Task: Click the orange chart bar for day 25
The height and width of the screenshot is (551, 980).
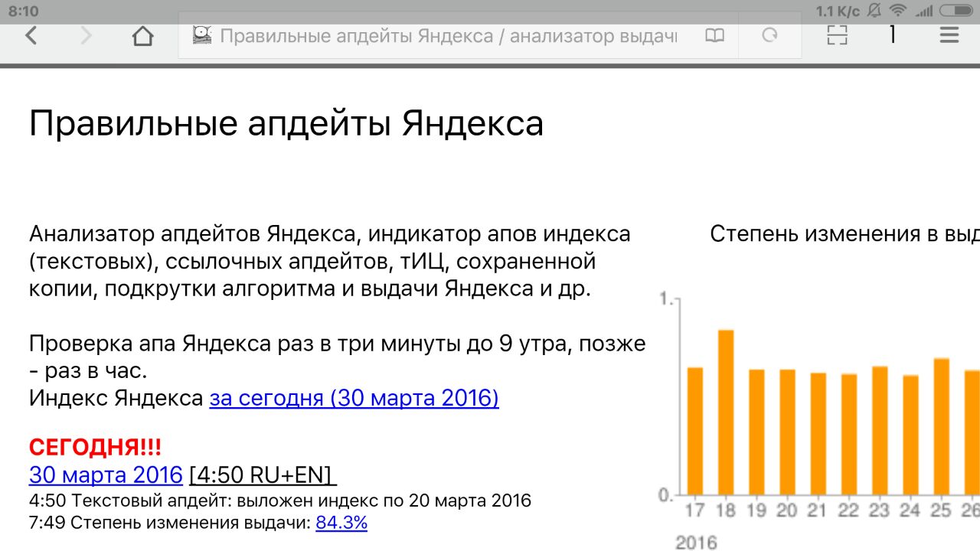Action: (x=942, y=426)
